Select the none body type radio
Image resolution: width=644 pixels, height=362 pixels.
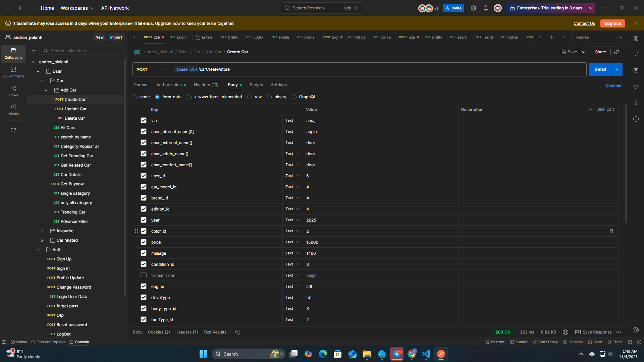(x=135, y=97)
